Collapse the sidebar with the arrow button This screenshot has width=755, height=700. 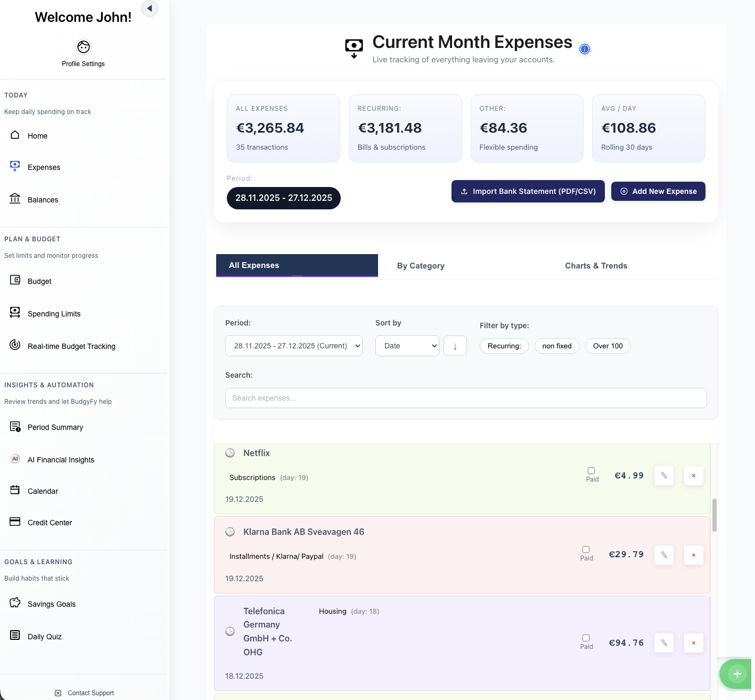click(x=150, y=9)
